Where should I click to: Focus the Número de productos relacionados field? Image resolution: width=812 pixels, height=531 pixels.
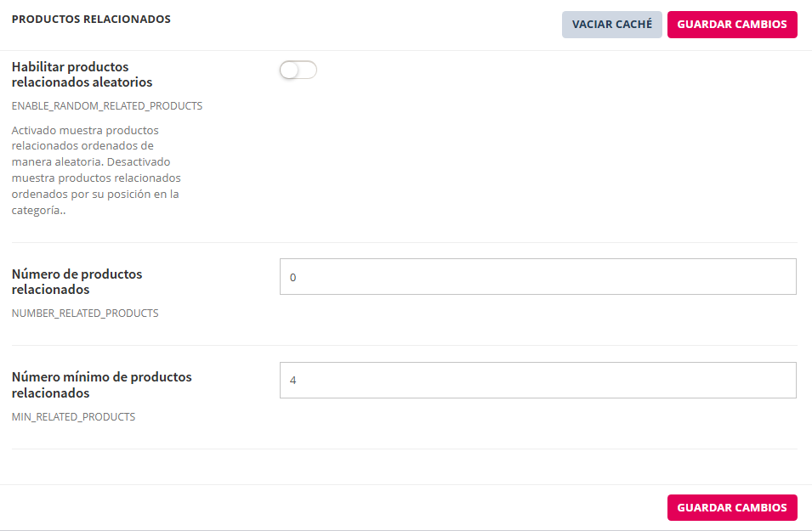pos(537,277)
